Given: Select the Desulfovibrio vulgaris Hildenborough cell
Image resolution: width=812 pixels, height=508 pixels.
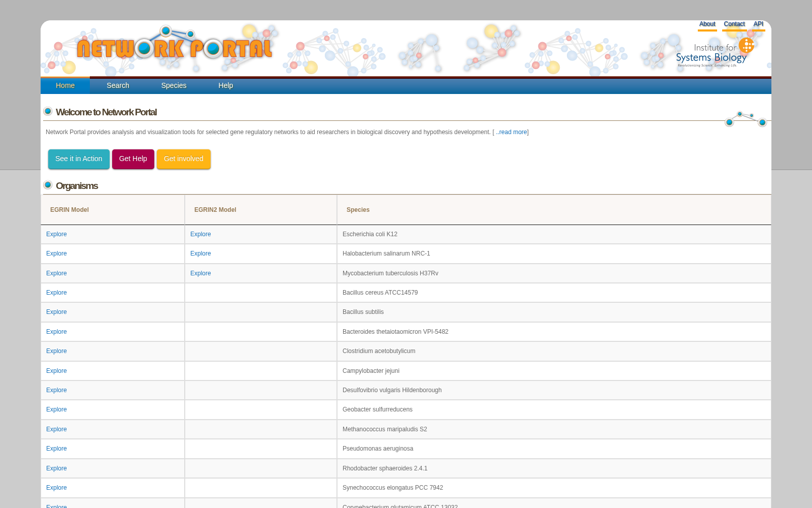Looking at the screenshot, I should click(x=554, y=390).
